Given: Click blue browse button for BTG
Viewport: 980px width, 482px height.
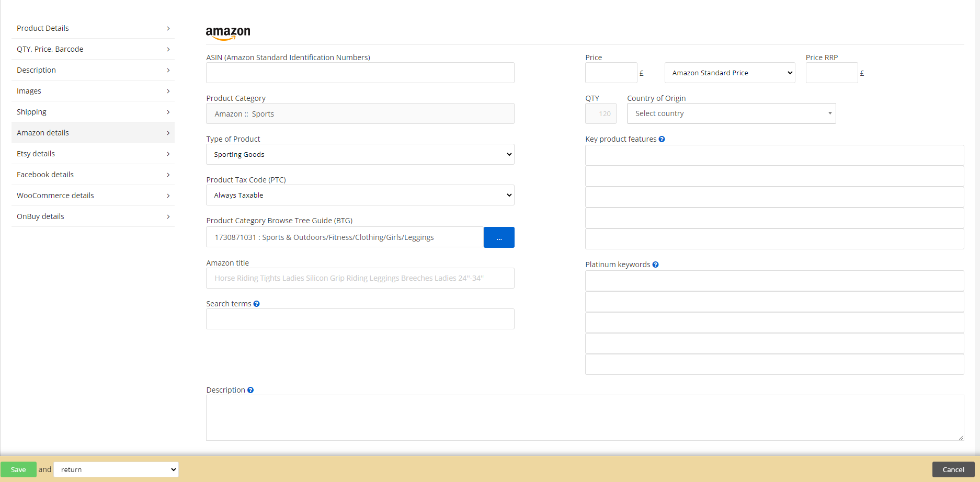Looking at the screenshot, I should (x=499, y=237).
